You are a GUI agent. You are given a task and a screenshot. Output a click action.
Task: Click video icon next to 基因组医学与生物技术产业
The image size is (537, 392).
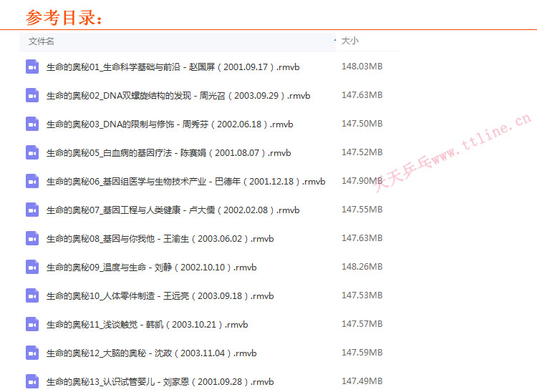[x=32, y=181]
